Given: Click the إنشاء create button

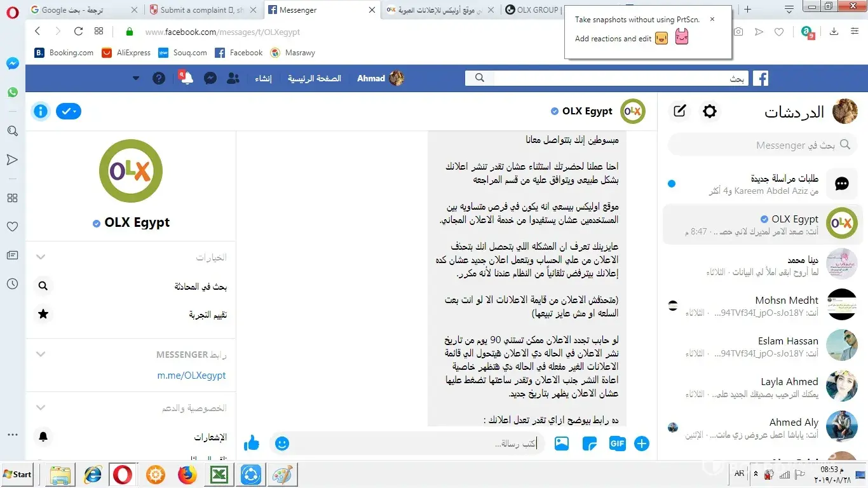Looking at the screenshot, I should (x=263, y=78).
